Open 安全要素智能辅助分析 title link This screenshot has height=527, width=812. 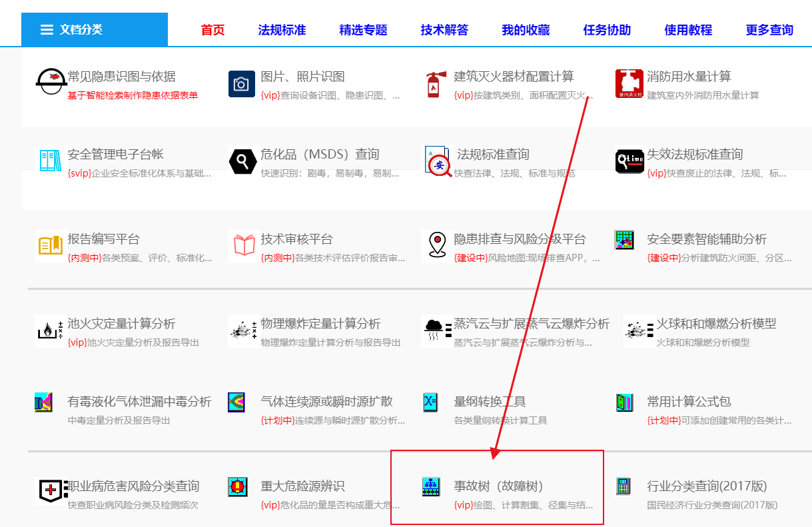pyautogui.click(x=707, y=239)
